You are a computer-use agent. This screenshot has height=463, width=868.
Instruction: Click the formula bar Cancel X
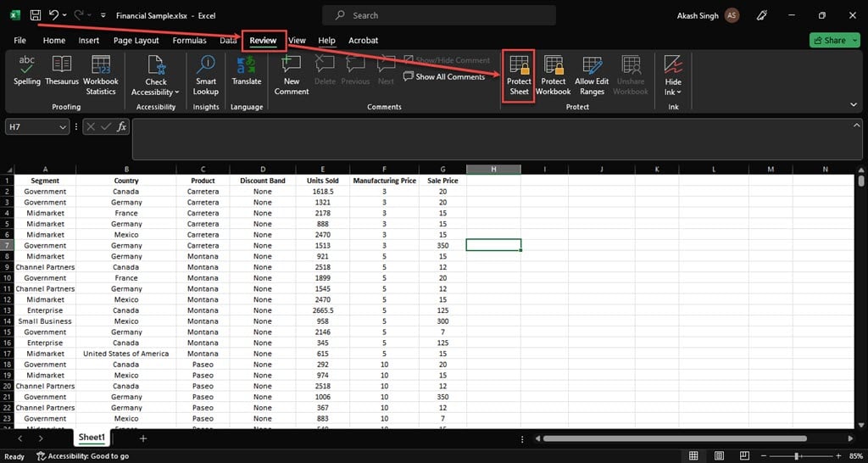92,127
